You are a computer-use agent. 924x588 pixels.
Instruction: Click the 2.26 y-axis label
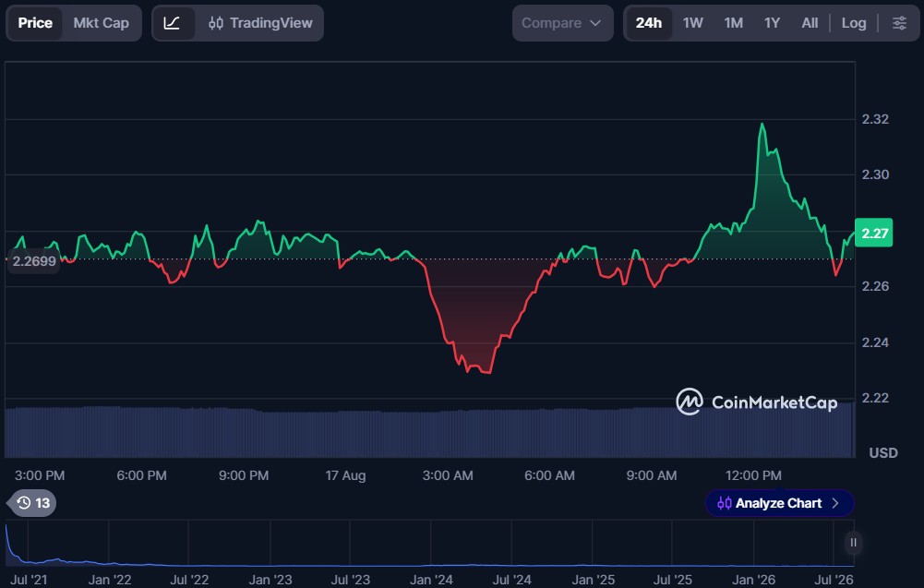(875, 286)
